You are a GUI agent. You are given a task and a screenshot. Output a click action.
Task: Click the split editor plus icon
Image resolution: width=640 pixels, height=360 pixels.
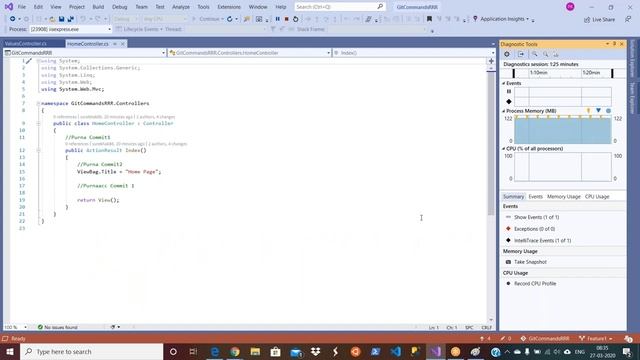point(491,61)
